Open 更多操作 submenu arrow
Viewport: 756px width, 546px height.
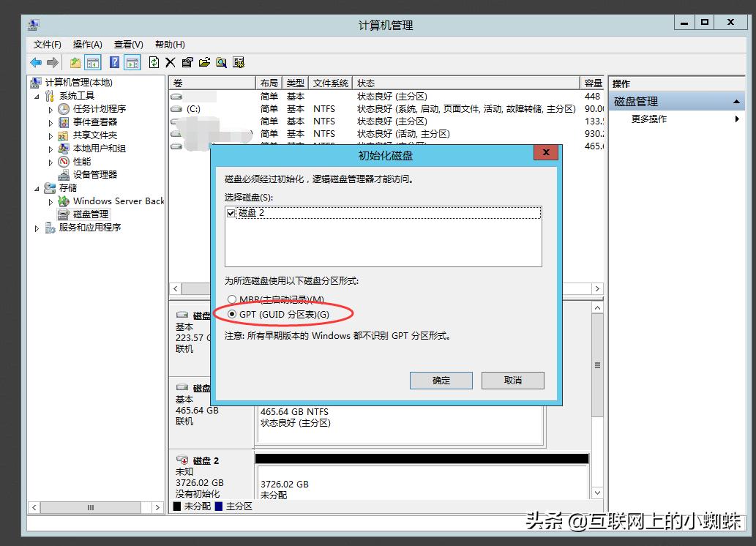738,119
